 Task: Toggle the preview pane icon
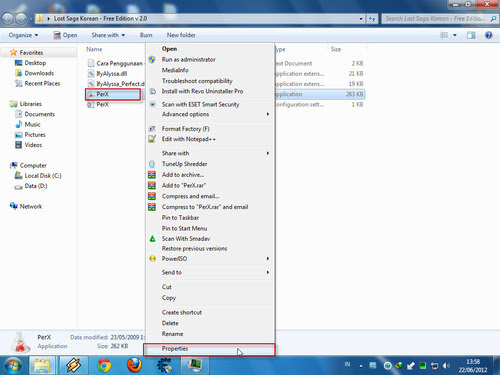coord(471,35)
